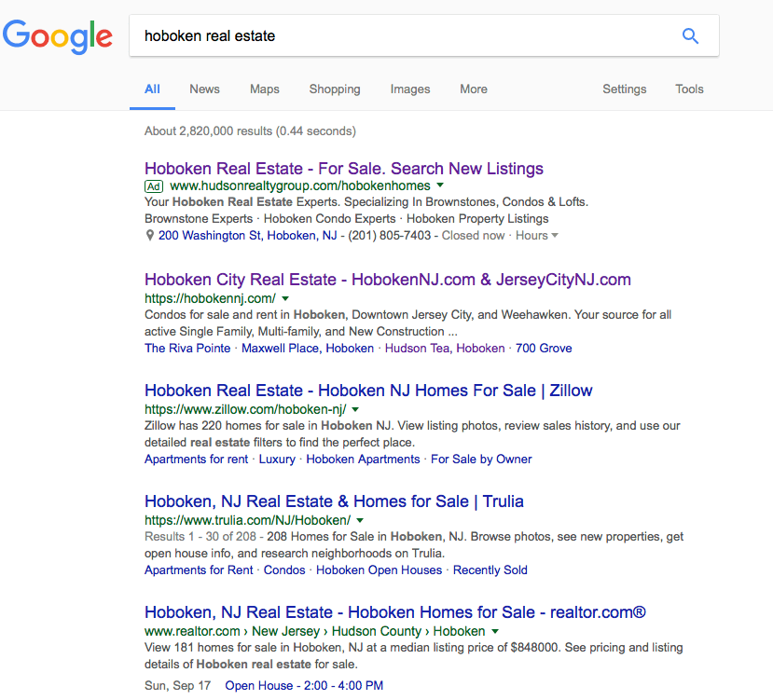The image size is (773, 700).
Task: Open the ad titled Hoboken Real Estate - For Sale
Action: [x=344, y=169]
